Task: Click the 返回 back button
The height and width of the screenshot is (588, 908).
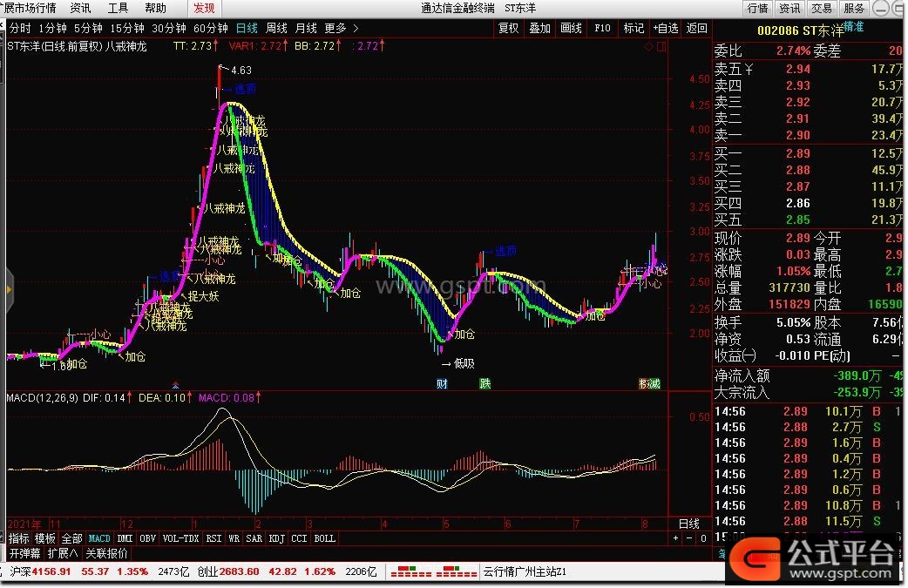Action: 696,28
